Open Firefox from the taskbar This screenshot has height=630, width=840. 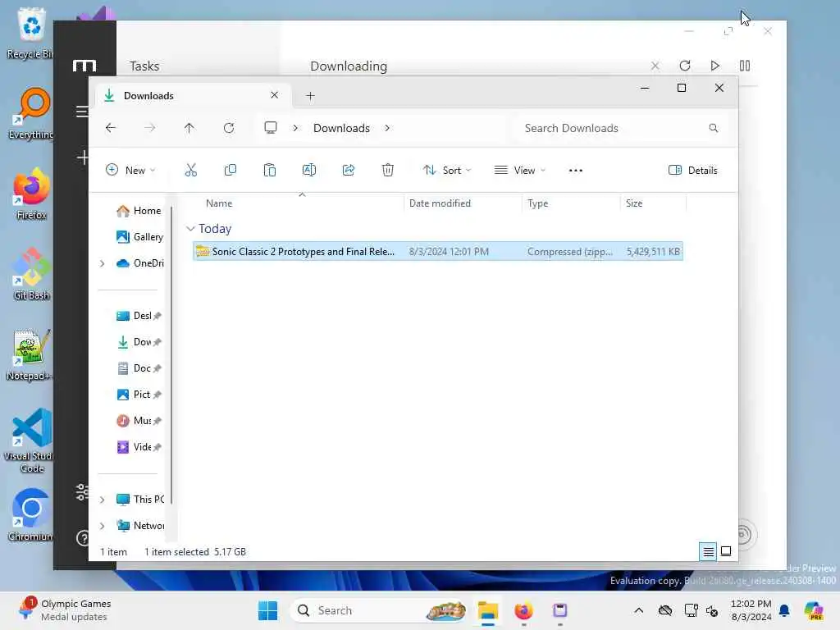tap(523, 610)
